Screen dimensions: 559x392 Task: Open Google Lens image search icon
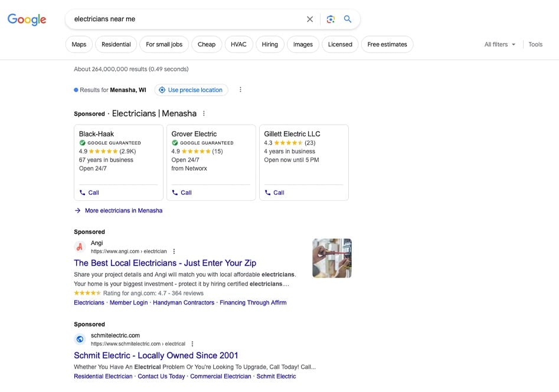(331, 19)
